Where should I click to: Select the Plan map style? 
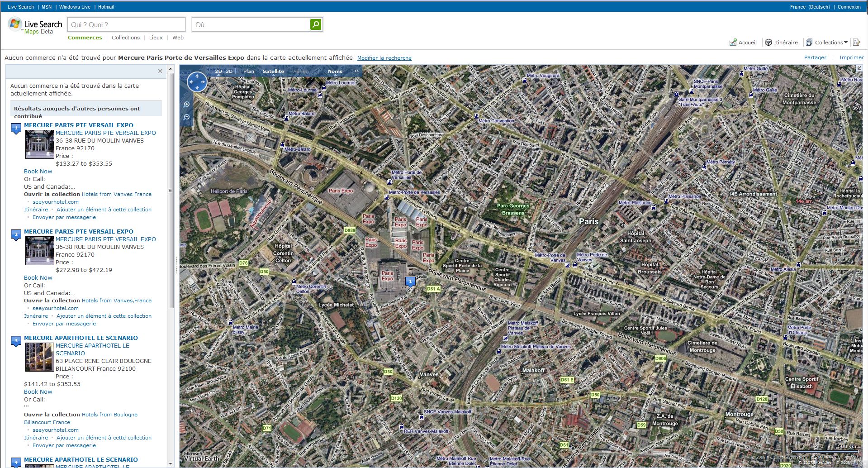click(x=249, y=72)
